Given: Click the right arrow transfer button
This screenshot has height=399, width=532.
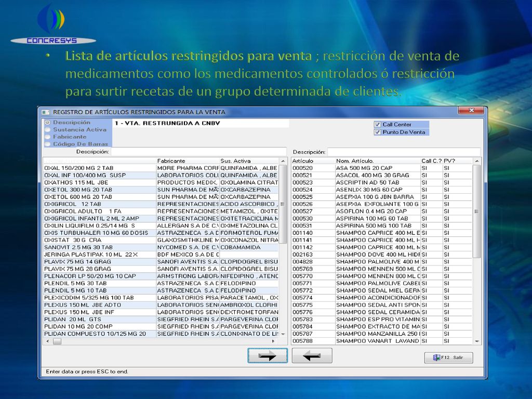Looking at the screenshot, I should click(x=268, y=355).
